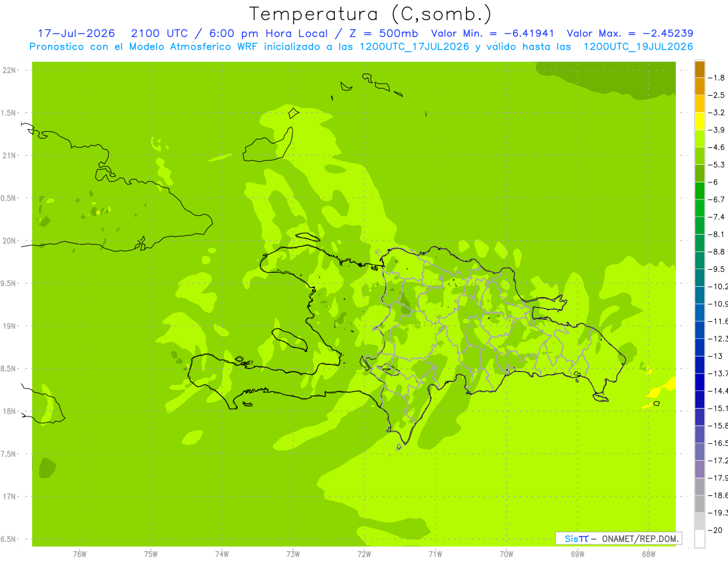Click the '71W' longitude label
Image resolution: width=728 pixels, height=562 pixels.
[x=435, y=555]
